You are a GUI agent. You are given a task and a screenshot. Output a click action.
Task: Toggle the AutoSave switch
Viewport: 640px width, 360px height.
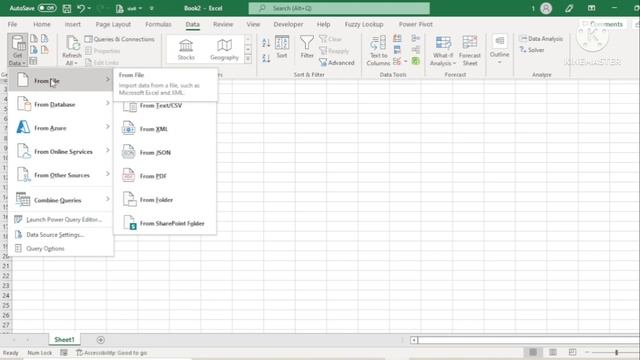point(47,8)
